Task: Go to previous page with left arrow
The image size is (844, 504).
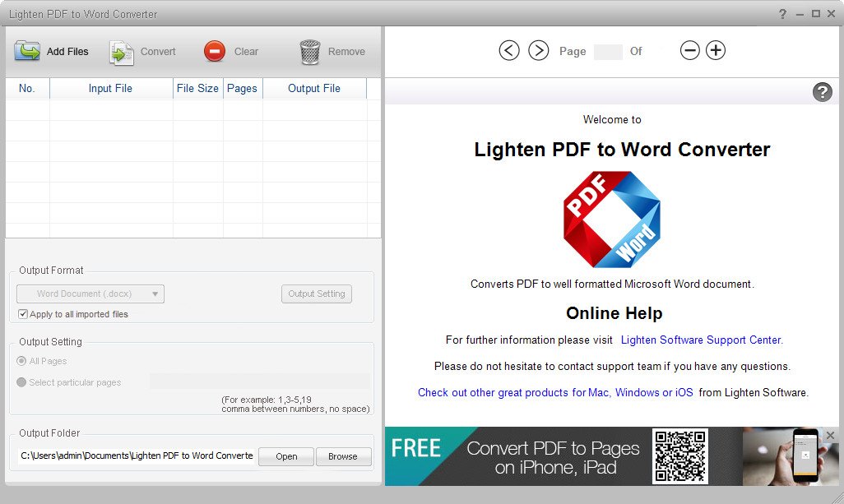Action: (x=509, y=50)
